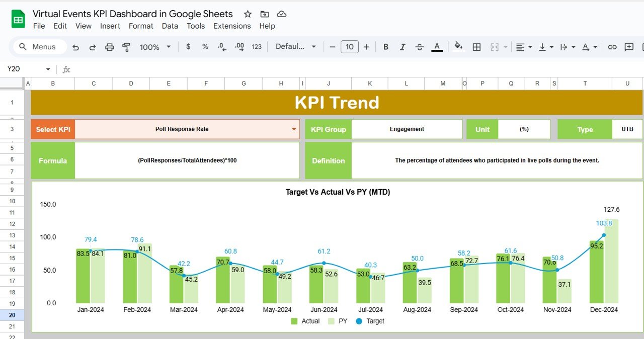Select the Engagement KPI Group cell
644x339 pixels.
point(407,129)
